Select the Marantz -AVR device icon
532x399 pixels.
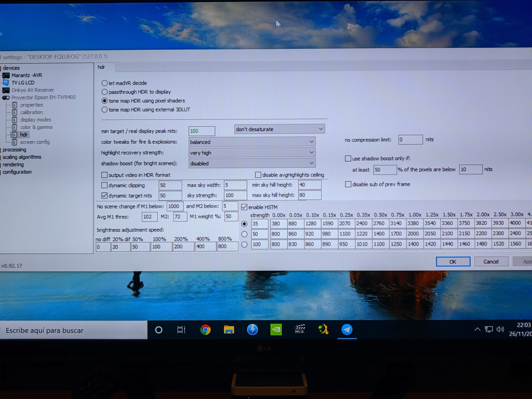coord(6,75)
